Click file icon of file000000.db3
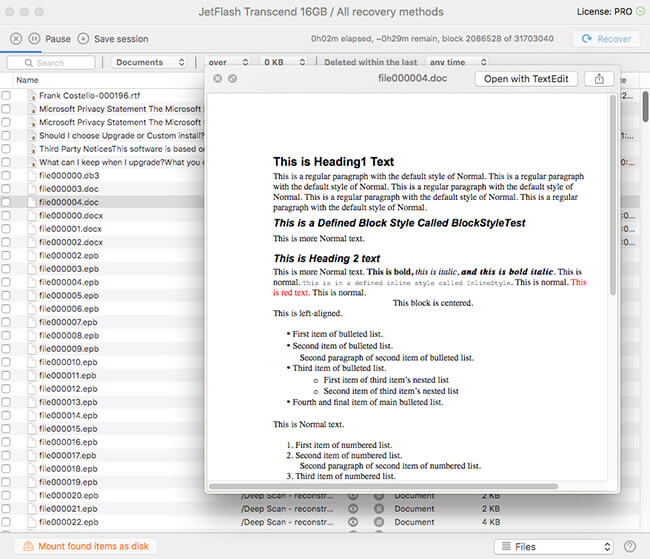650x559 pixels. tap(32, 175)
